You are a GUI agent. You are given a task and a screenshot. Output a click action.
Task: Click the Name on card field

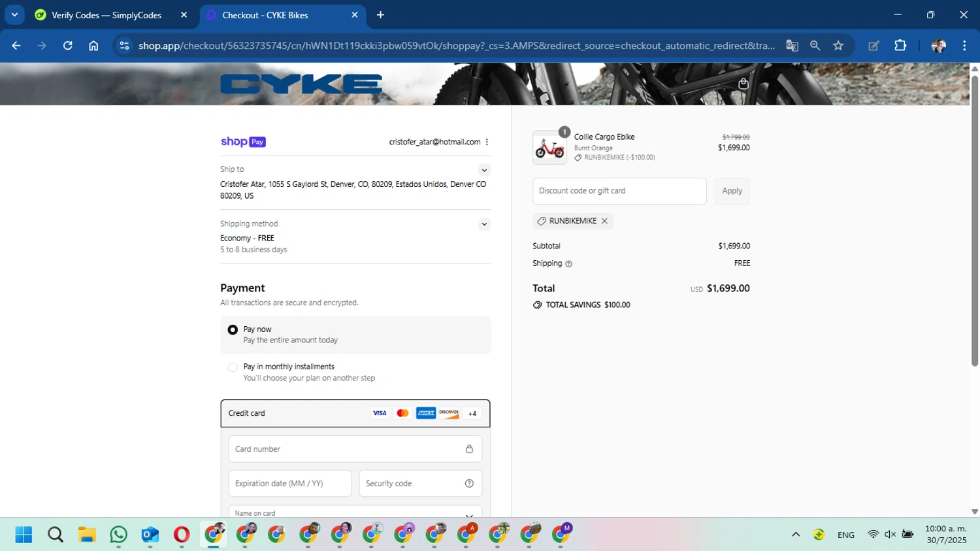(355, 511)
